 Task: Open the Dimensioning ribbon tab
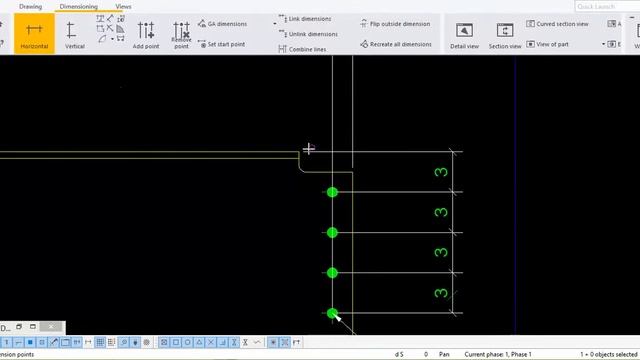point(78,7)
